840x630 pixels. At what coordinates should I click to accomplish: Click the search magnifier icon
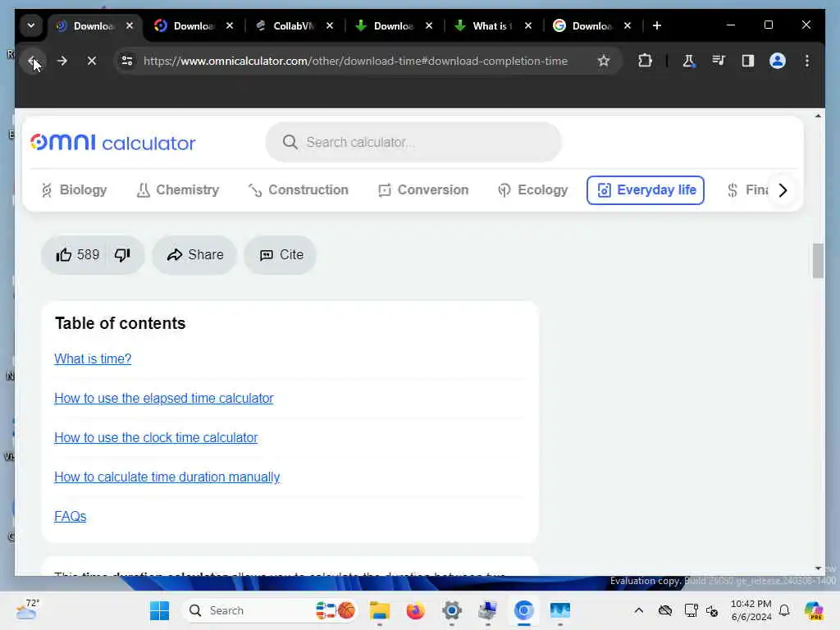290,142
